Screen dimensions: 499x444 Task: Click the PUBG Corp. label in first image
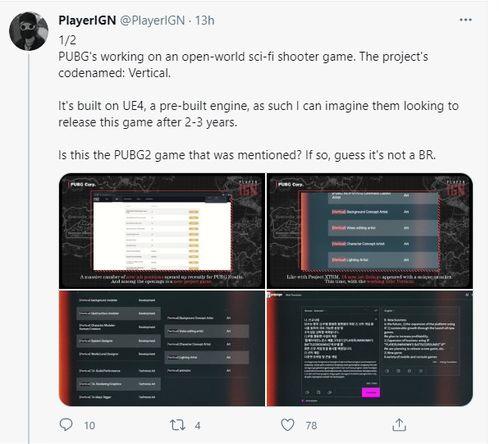(83, 184)
